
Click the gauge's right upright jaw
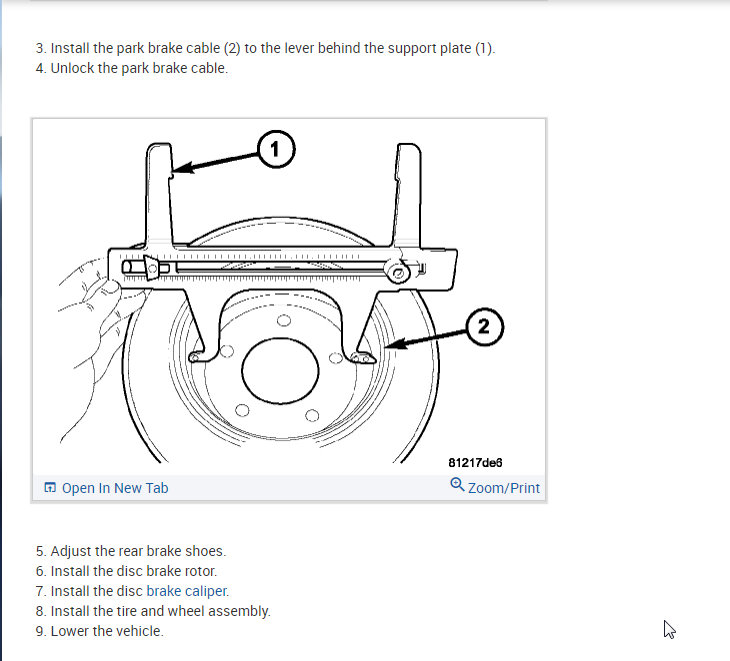tap(407, 195)
